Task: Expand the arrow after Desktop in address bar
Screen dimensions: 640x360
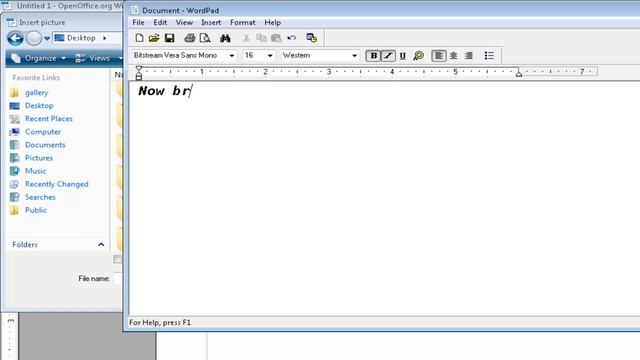Action: point(104,38)
